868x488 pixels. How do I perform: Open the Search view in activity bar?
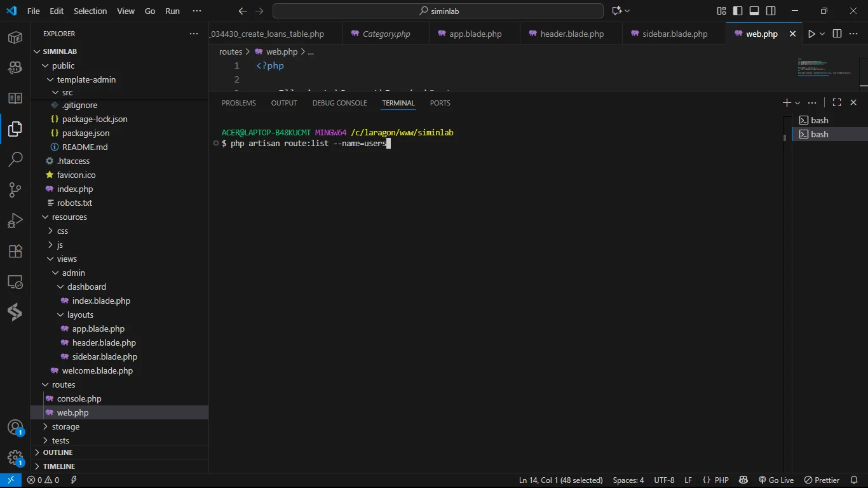pos(15,159)
